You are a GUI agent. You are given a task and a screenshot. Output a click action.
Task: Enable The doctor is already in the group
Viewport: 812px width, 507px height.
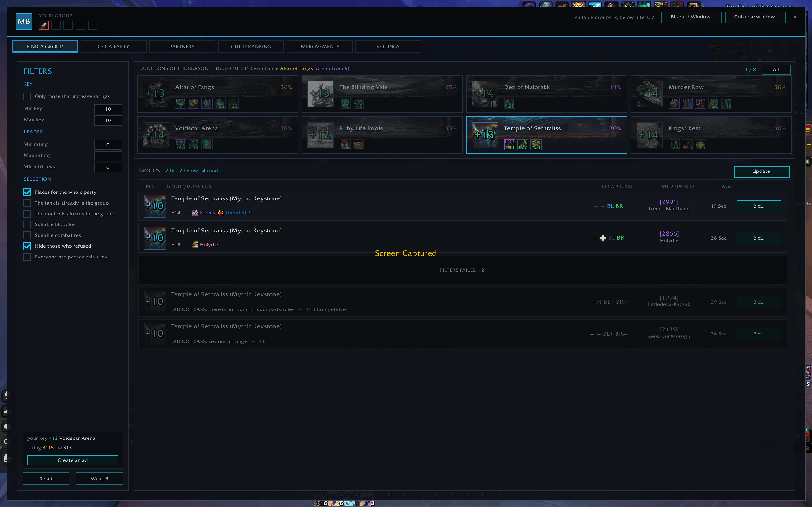click(x=27, y=214)
